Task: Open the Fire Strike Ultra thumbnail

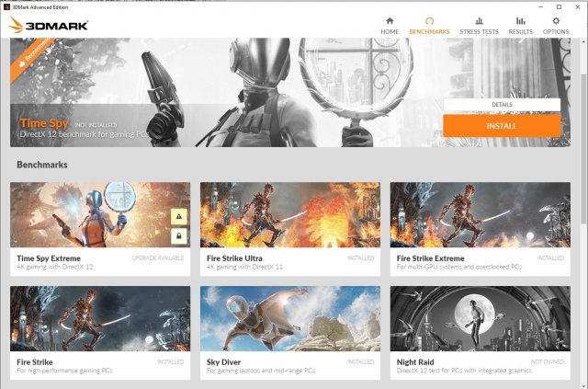Action: (x=290, y=215)
